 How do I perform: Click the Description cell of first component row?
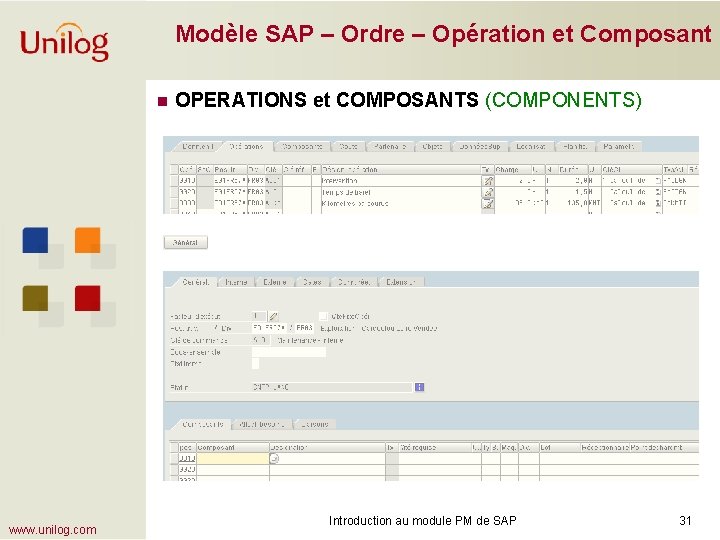pos(327,458)
